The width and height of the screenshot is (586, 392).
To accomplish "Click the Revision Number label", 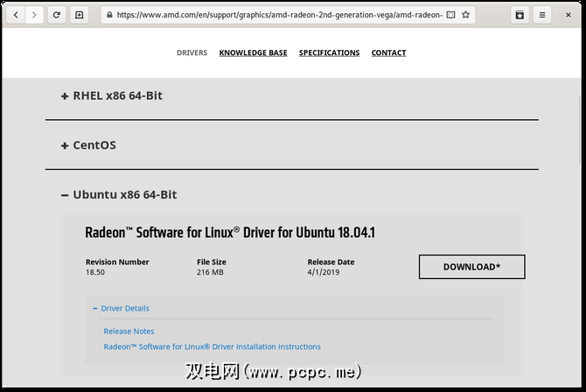I will point(117,262).
